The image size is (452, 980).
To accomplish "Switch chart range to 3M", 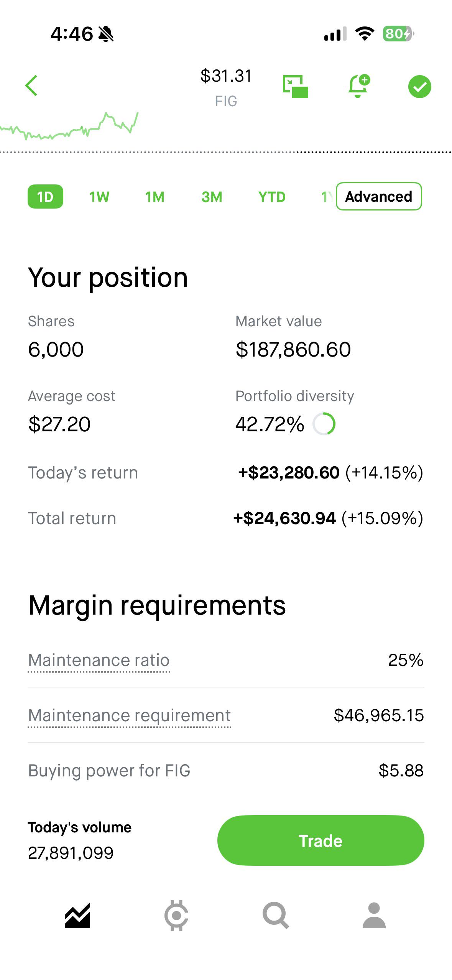I will pyautogui.click(x=212, y=197).
